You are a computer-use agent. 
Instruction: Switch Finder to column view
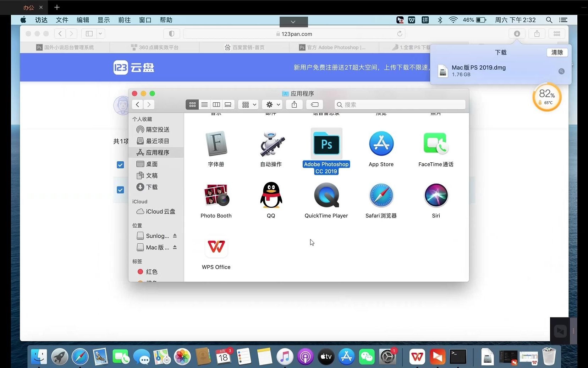(216, 104)
